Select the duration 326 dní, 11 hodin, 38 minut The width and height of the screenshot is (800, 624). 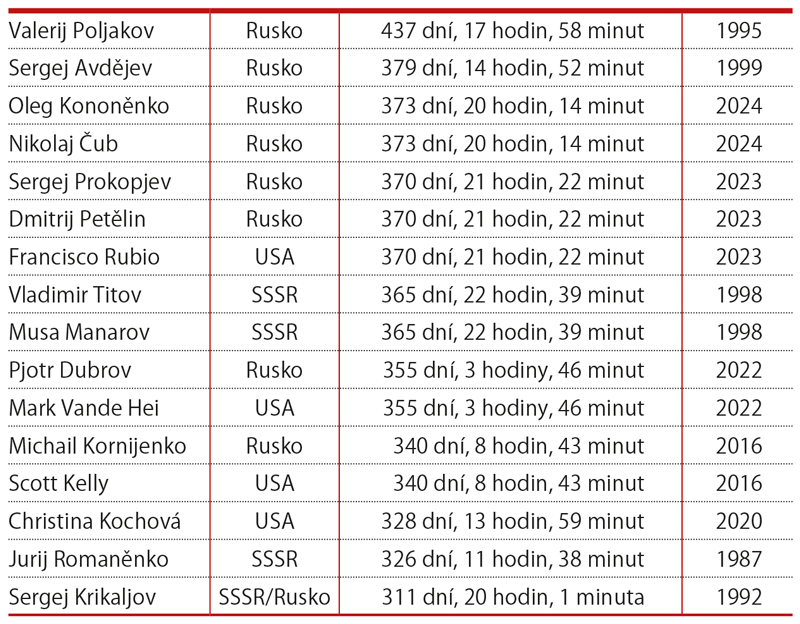pyautogui.click(x=512, y=559)
